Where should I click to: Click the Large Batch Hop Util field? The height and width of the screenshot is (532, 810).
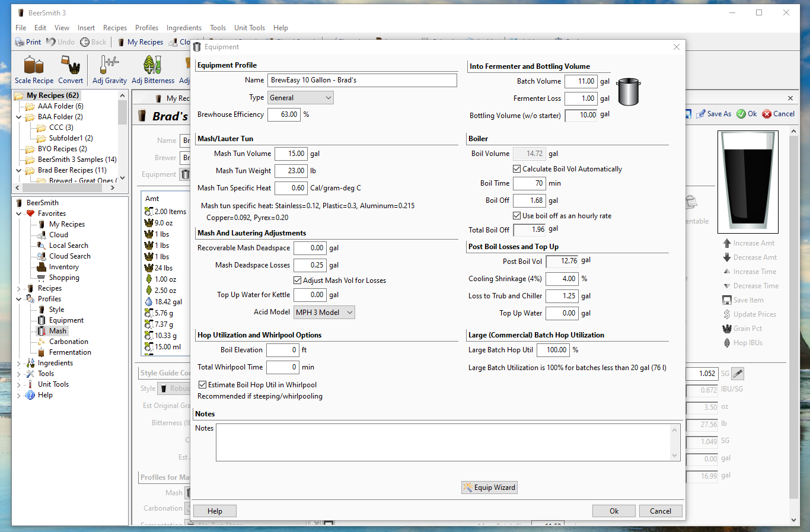coord(553,350)
